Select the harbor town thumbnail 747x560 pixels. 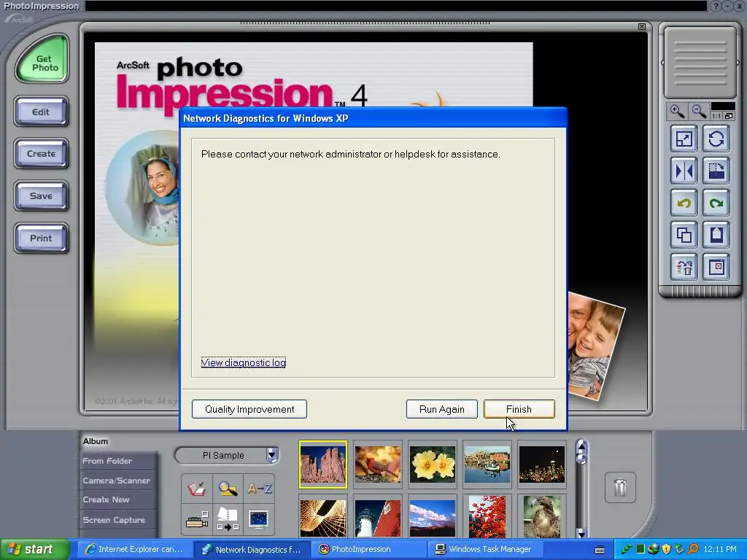[x=487, y=464]
